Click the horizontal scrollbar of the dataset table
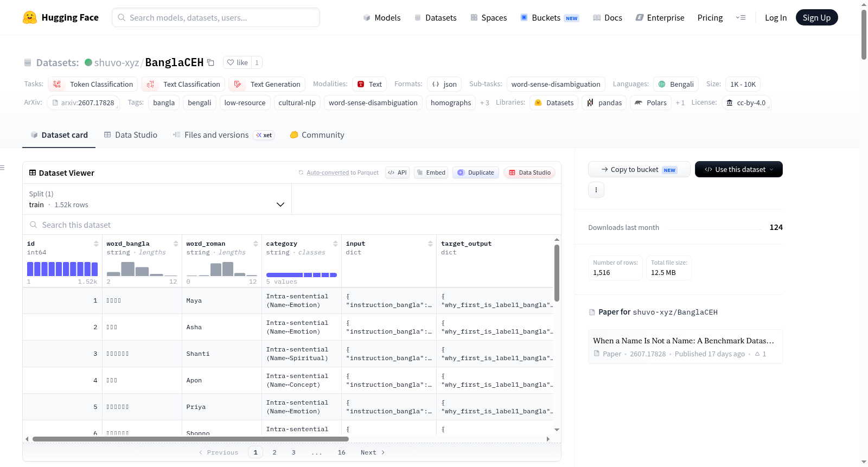Viewport: 868px width, 467px height. click(190, 439)
